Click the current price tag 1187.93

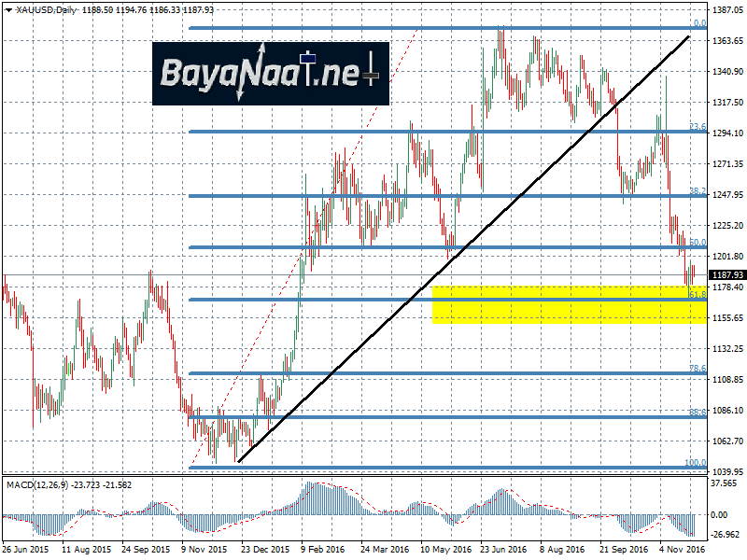(x=727, y=274)
